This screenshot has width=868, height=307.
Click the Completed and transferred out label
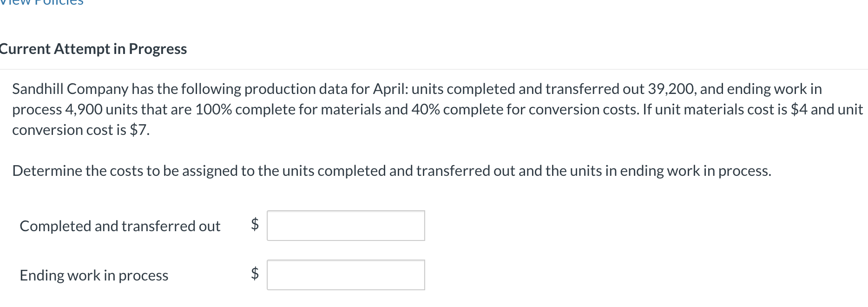pyautogui.click(x=120, y=226)
